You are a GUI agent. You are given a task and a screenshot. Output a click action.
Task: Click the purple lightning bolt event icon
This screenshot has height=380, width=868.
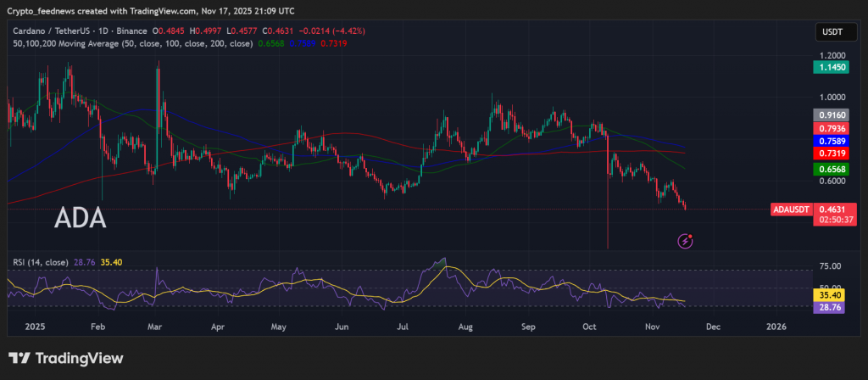(x=686, y=241)
